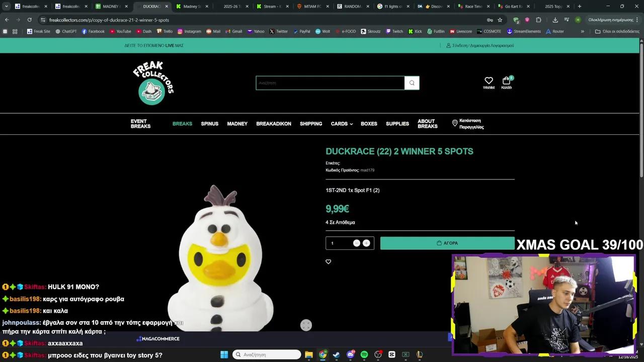Bookmark this page with the star icon
This screenshot has width=644, height=362.
point(499,20)
